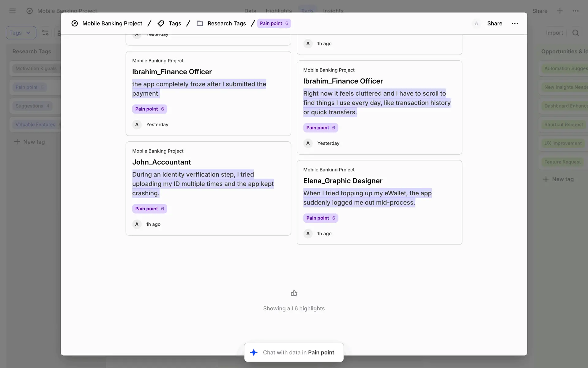This screenshot has width=588, height=368.
Task: Open the Research Tags breadcrumb link
Action: [227, 23]
